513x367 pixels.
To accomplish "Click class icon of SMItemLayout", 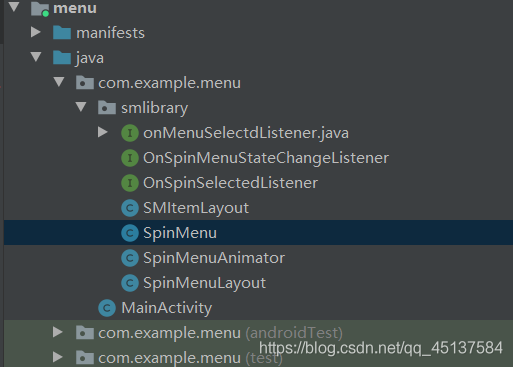I will tap(130, 208).
